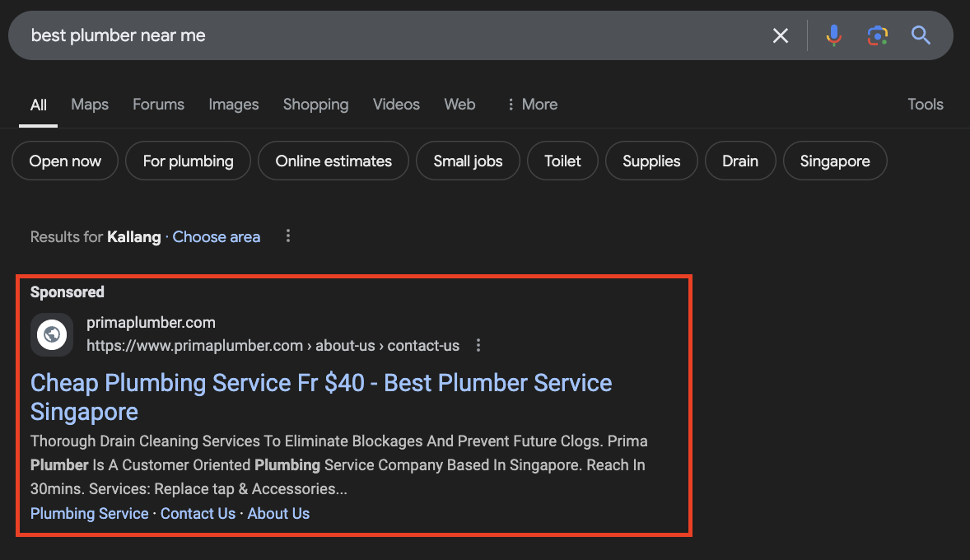The width and height of the screenshot is (970, 560).
Task: Open the Tools options
Action: [925, 105]
